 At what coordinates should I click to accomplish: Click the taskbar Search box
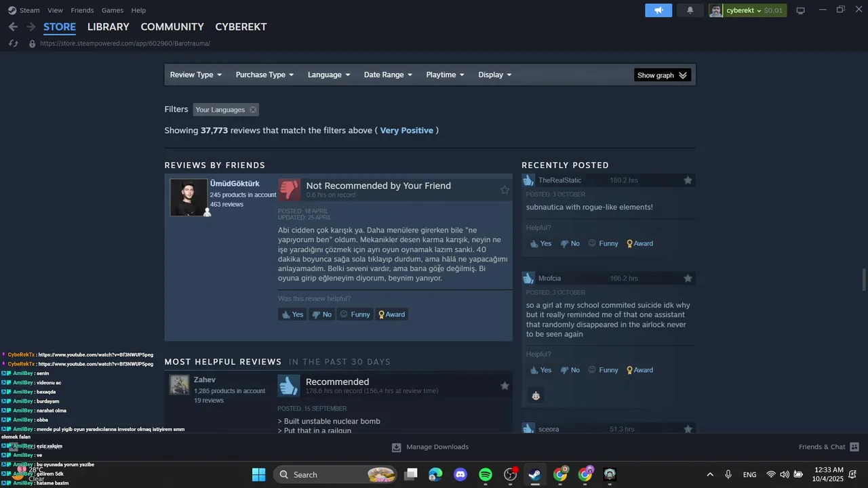[x=336, y=474]
